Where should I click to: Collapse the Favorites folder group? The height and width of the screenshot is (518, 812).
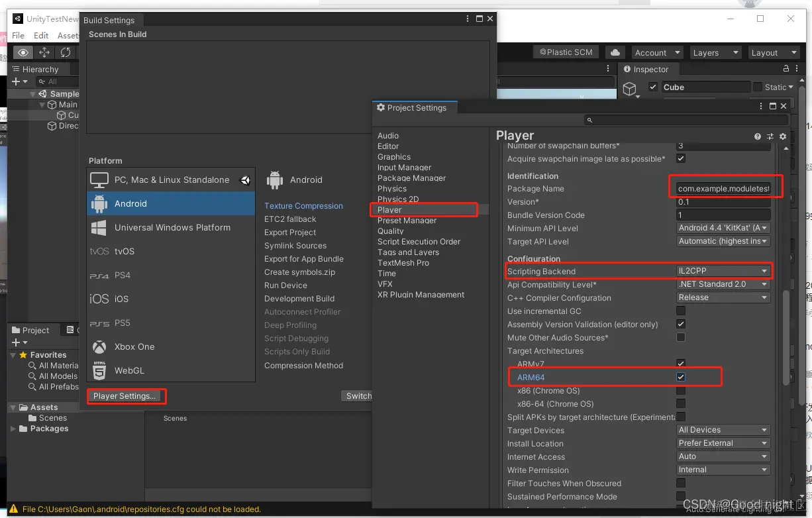pos(13,355)
